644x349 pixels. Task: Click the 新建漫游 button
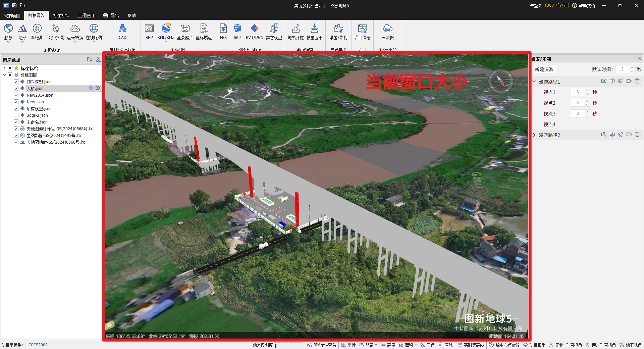click(544, 69)
